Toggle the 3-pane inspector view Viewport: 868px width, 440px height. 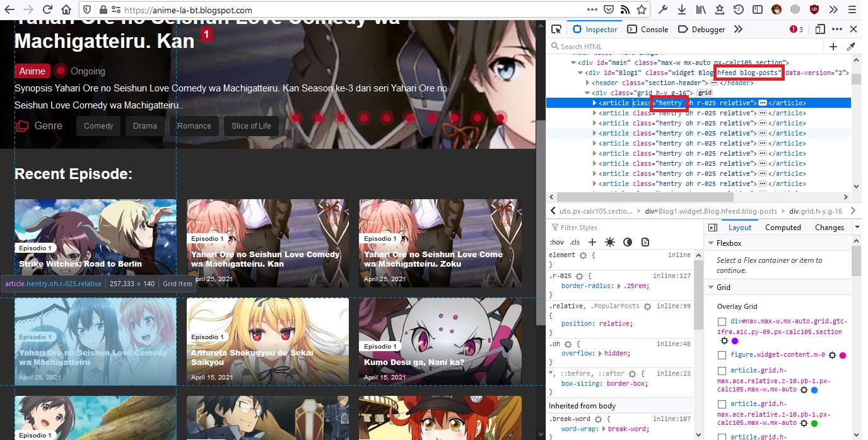click(x=713, y=228)
